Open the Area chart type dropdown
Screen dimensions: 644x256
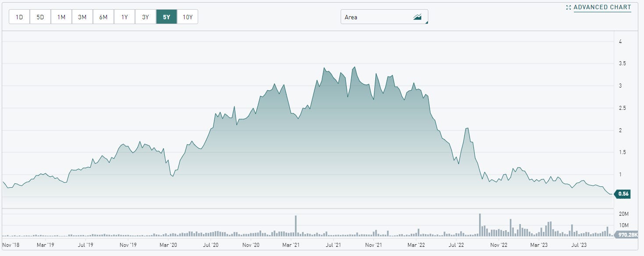click(x=384, y=17)
